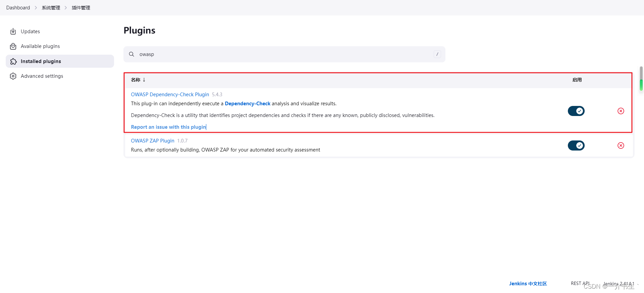
Task: Disable the OWASP Dependency-Check Plugin toggle
Action: coord(576,111)
